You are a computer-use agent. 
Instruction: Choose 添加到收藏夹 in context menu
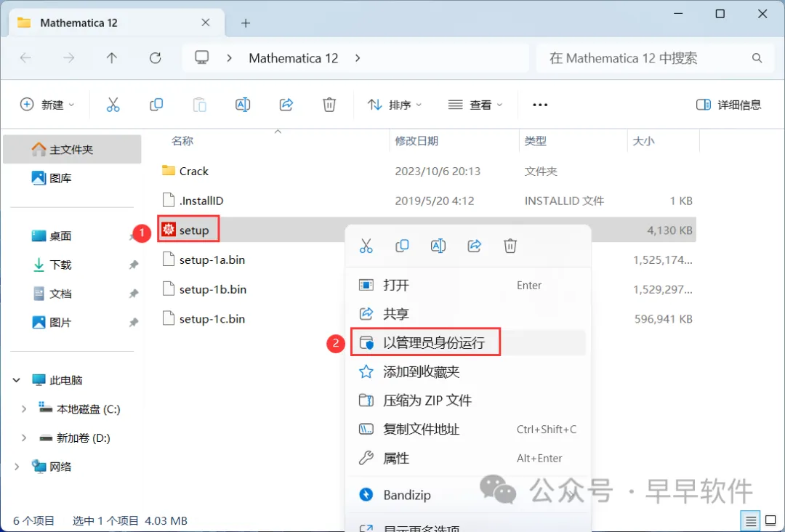[x=469, y=371]
